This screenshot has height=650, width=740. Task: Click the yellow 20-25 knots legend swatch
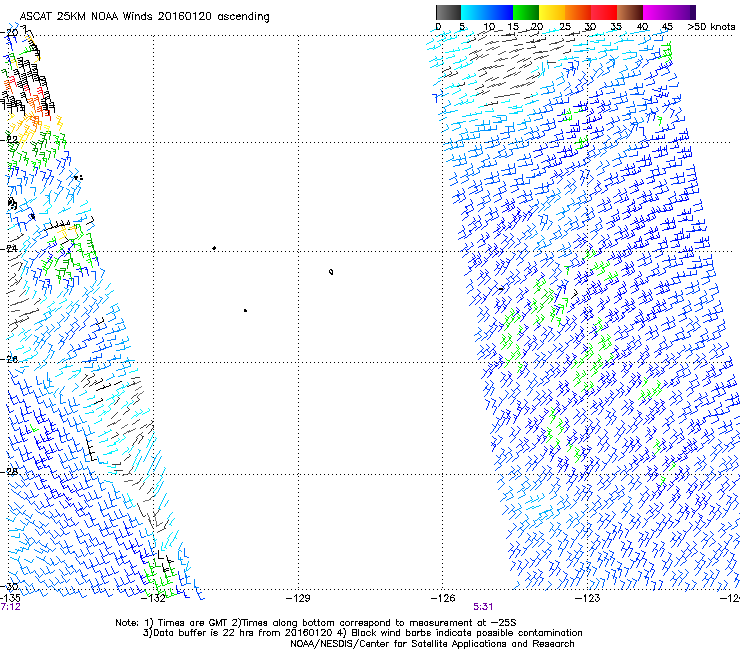(552, 12)
